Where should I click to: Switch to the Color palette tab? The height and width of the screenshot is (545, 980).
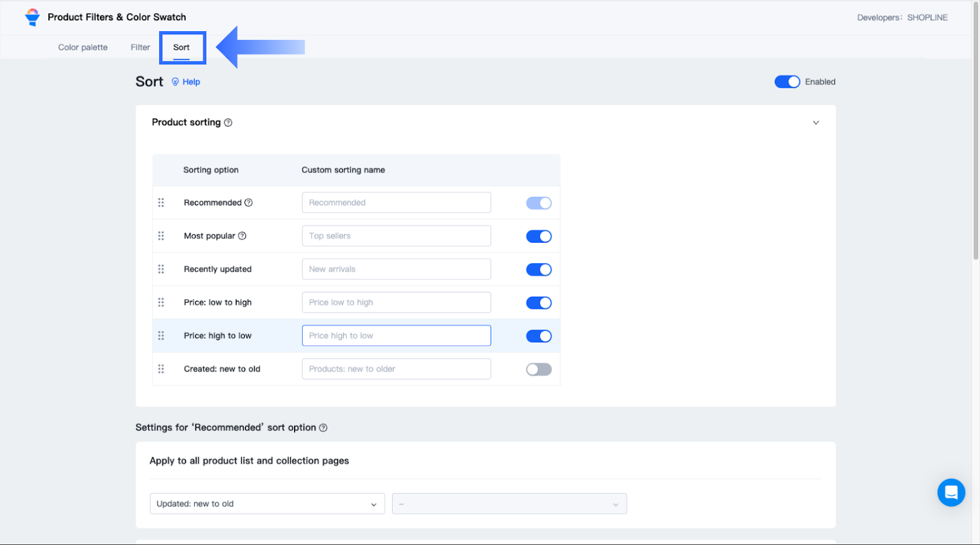coord(83,47)
